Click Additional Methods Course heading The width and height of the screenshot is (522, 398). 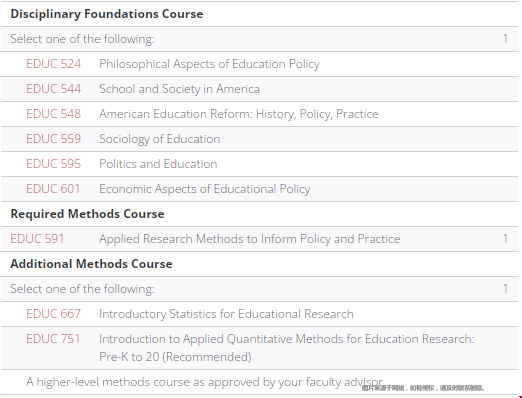91,264
